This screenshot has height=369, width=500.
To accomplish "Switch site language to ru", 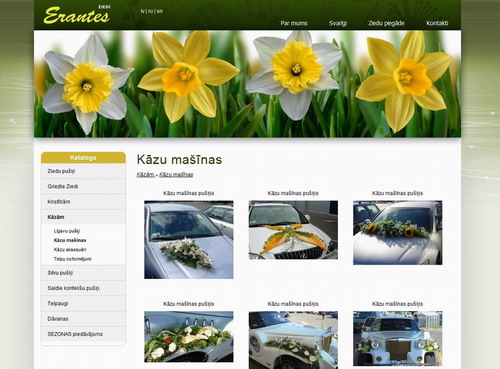I will pos(151,11).
